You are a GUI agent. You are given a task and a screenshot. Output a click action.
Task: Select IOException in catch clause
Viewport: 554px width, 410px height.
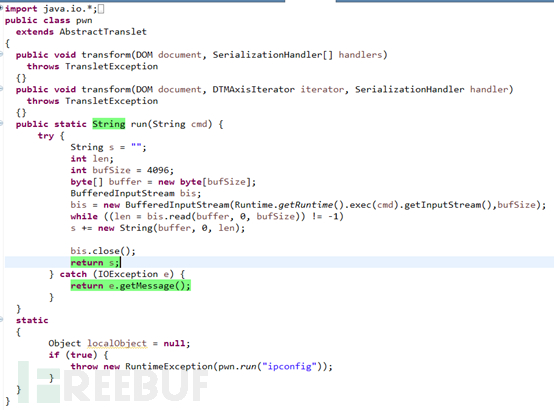(128, 274)
